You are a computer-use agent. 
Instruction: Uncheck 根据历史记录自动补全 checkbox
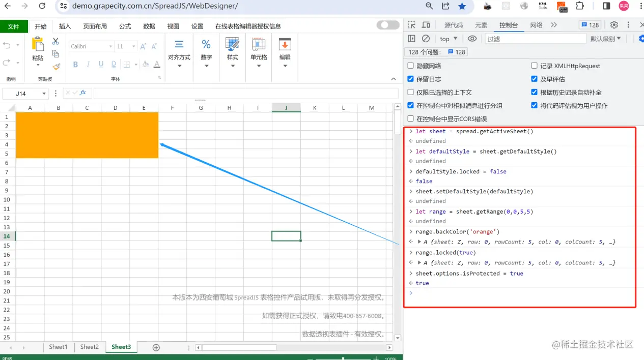(535, 92)
